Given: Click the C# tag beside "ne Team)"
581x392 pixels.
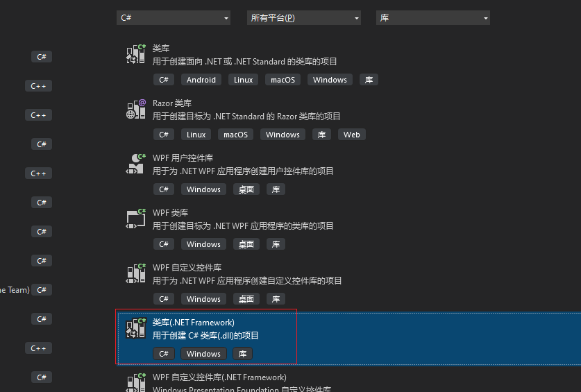Looking at the screenshot, I should click(x=42, y=290).
